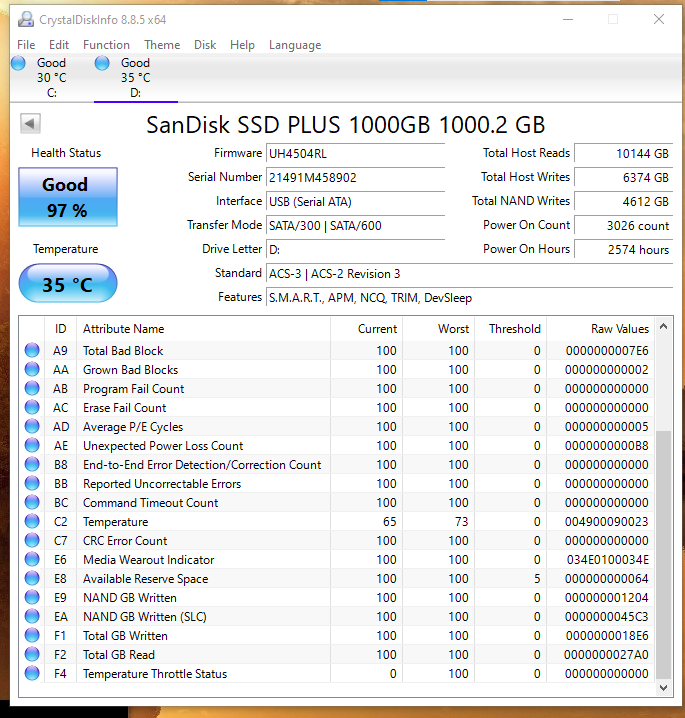The image size is (685, 718).
Task: Click the Firmware field UH4504RL
Action: click(x=355, y=153)
